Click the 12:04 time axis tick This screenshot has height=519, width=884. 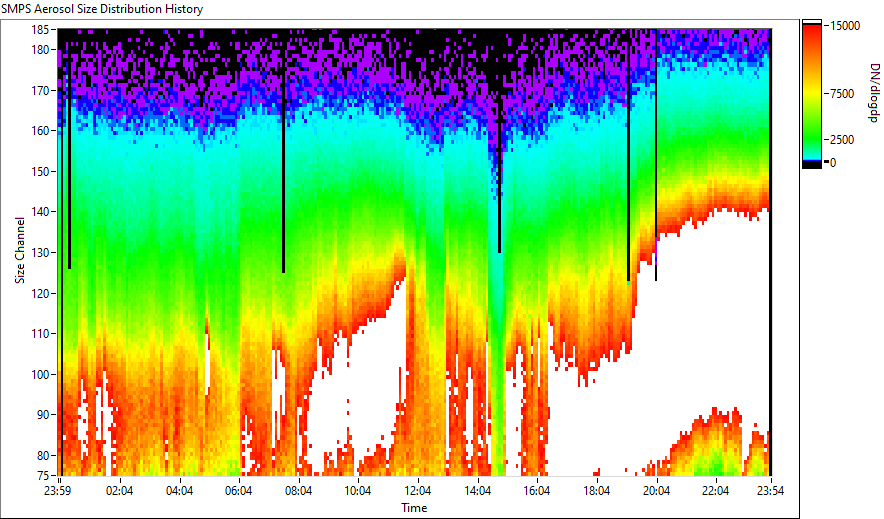click(x=417, y=491)
